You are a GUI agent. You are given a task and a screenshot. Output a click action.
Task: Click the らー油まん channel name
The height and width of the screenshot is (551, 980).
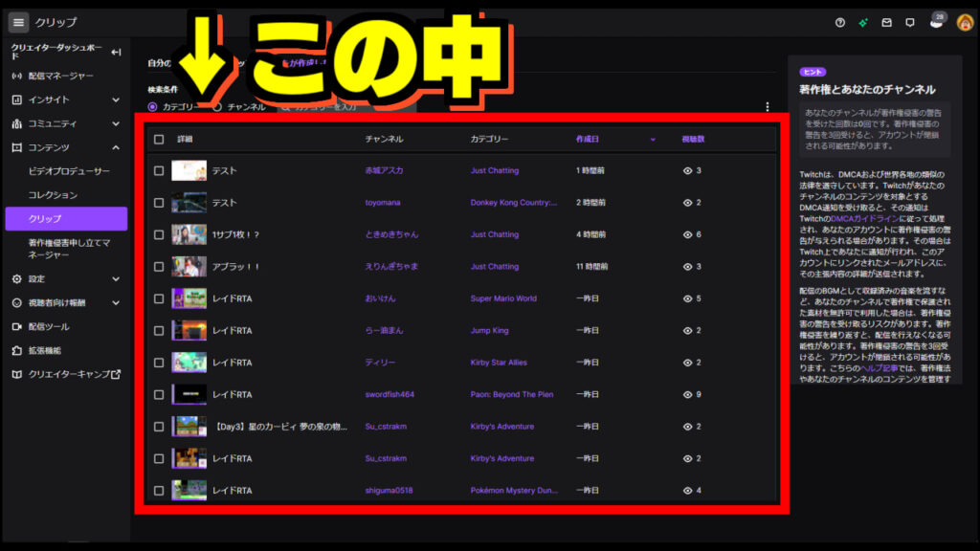click(x=384, y=330)
